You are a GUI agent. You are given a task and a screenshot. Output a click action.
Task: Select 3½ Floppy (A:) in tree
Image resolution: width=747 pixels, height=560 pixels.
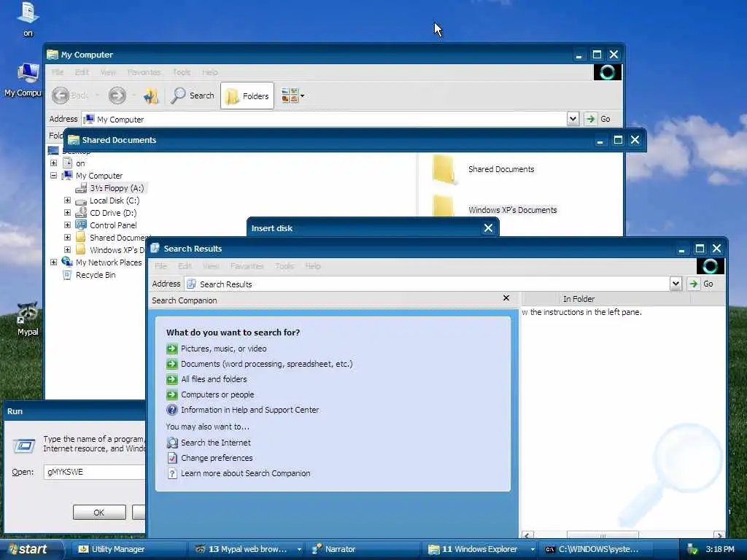(x=117, y=188)
